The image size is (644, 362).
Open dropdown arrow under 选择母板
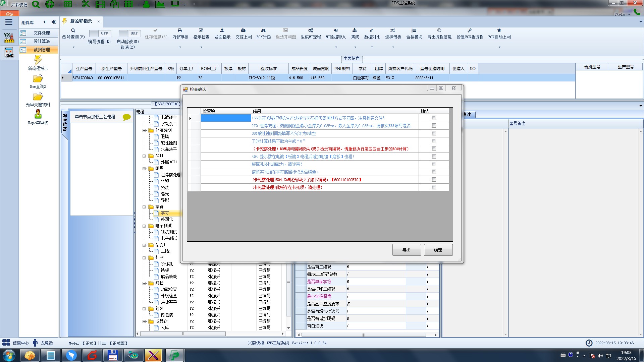coord(393,47)
